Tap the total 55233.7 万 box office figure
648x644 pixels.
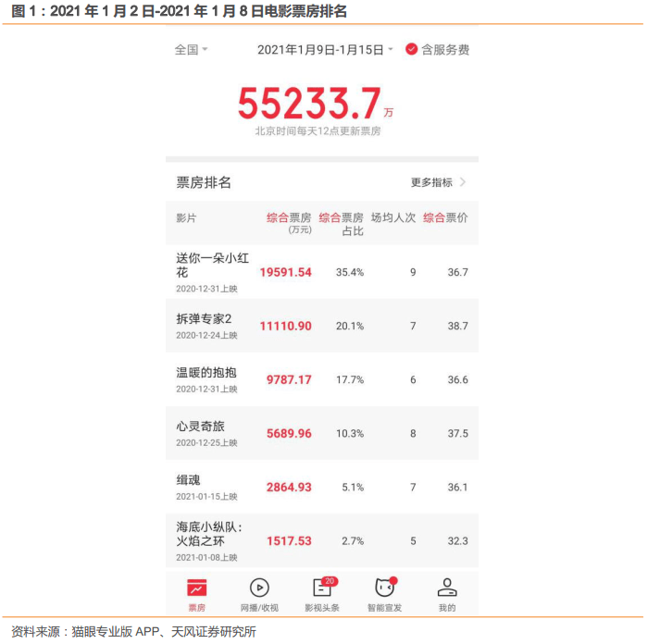point(316,103)
